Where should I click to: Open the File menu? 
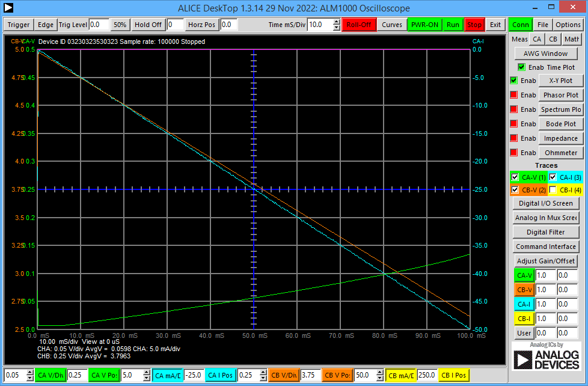click(543, 25)
